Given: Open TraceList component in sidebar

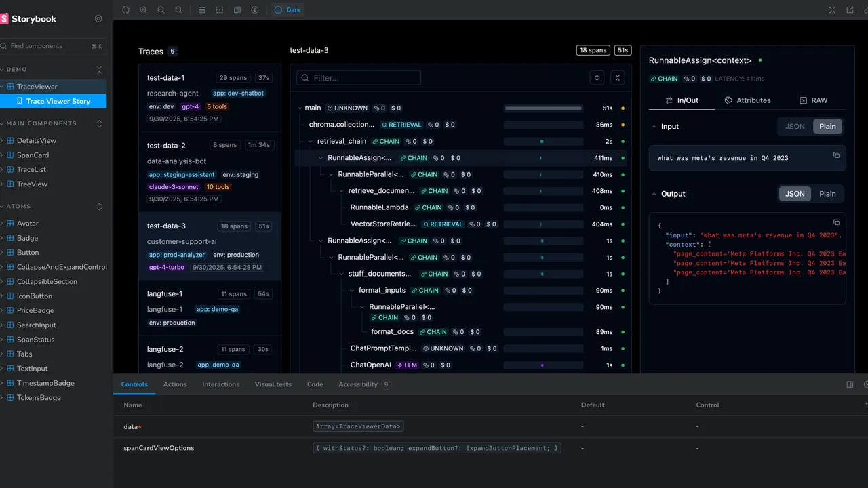Looking at the screenshot, I should pos(31,169).
